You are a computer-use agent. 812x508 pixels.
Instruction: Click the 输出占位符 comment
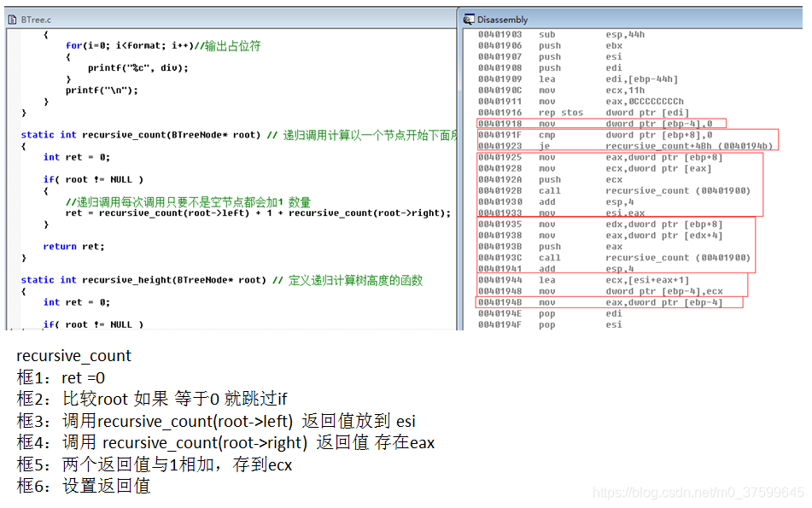pos(227,45)
